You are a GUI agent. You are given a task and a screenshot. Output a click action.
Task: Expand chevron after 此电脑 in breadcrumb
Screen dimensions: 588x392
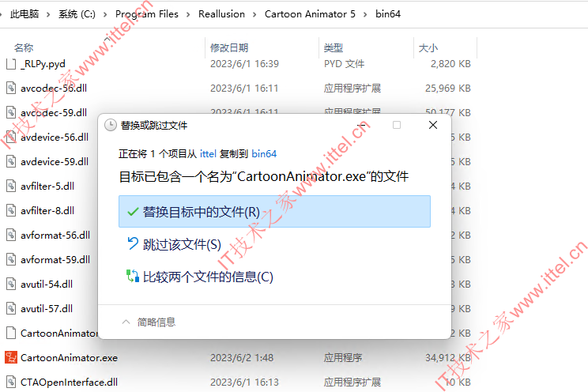click(x=48, y=15)
